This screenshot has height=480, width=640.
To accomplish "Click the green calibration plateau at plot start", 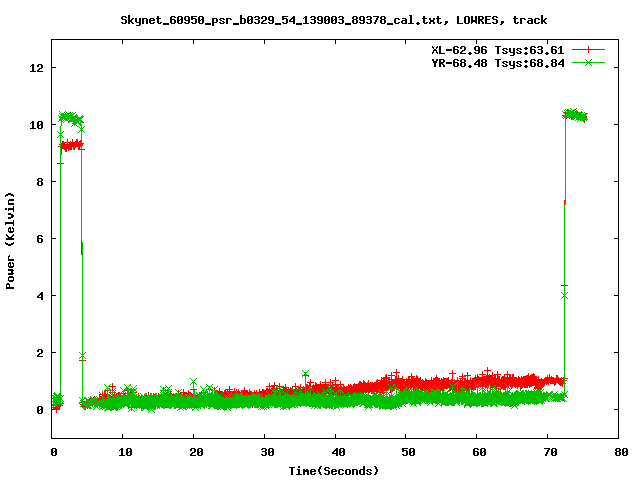I will (70, 118).
